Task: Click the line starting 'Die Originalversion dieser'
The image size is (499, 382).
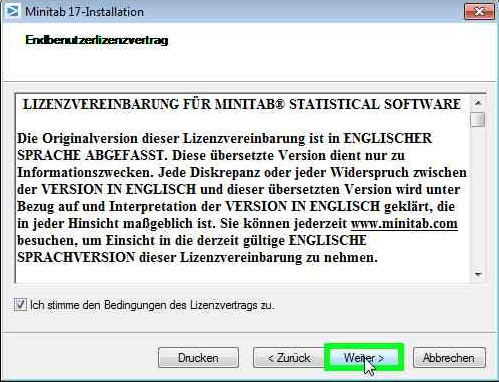Action: click(224, 138)
